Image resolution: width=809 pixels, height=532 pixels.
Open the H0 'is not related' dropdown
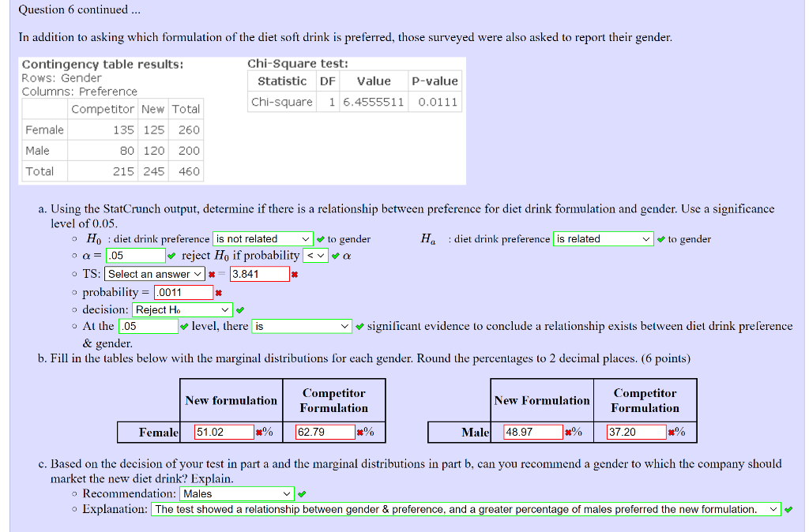262,238
